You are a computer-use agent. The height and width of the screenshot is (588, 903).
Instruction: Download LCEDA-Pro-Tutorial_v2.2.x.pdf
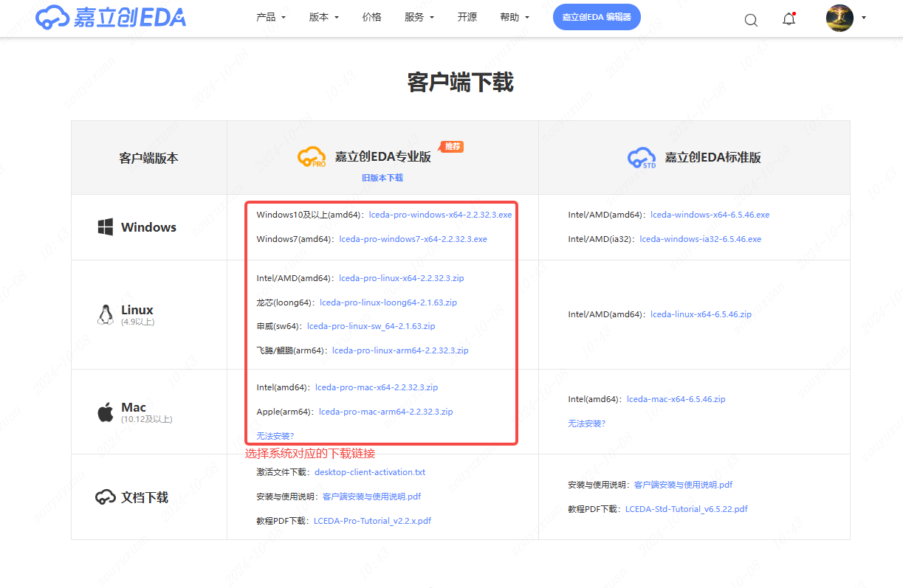pyautogui.click(x=372, y=521)
